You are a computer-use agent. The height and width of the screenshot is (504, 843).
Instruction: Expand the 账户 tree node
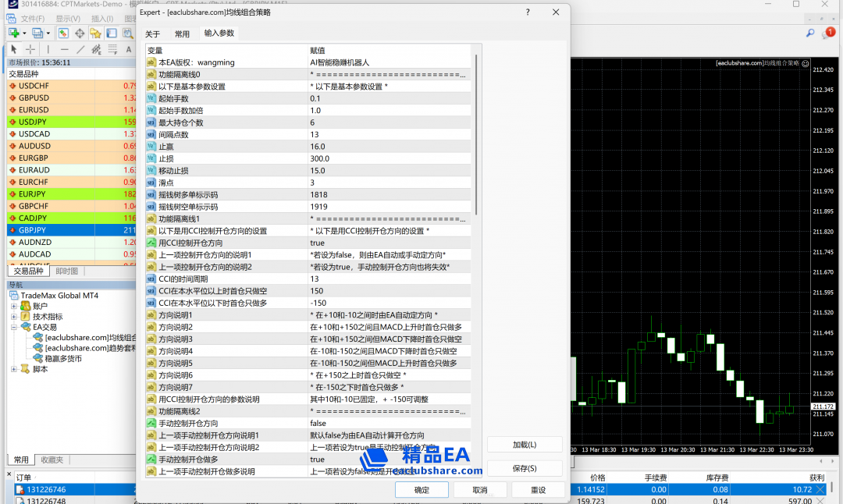(14, 306)
